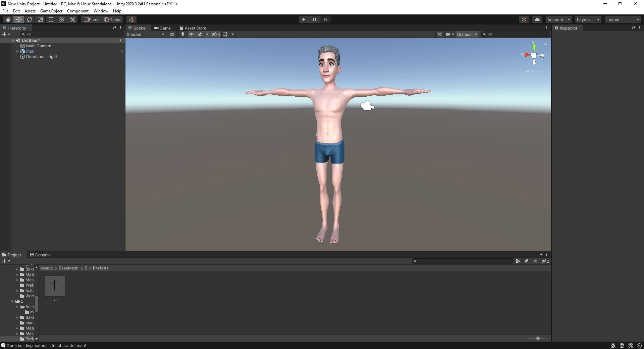Toggle Pivot handle position

(x=91, y=19)
